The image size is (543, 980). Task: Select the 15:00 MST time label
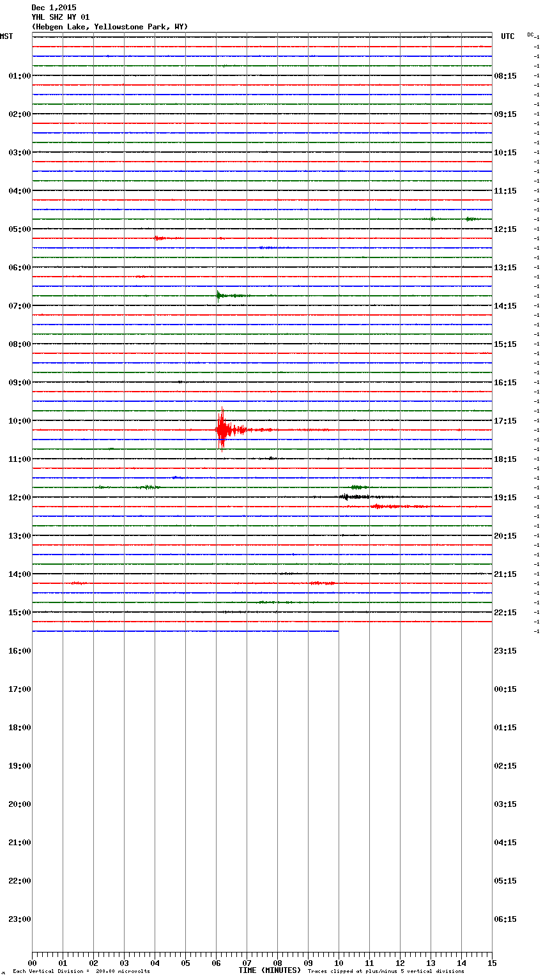coord(20,613)
